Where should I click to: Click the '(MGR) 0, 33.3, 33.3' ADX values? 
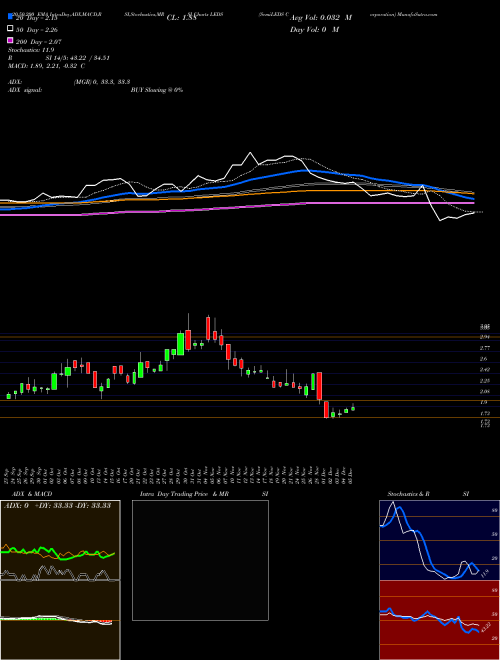[101, 82]
